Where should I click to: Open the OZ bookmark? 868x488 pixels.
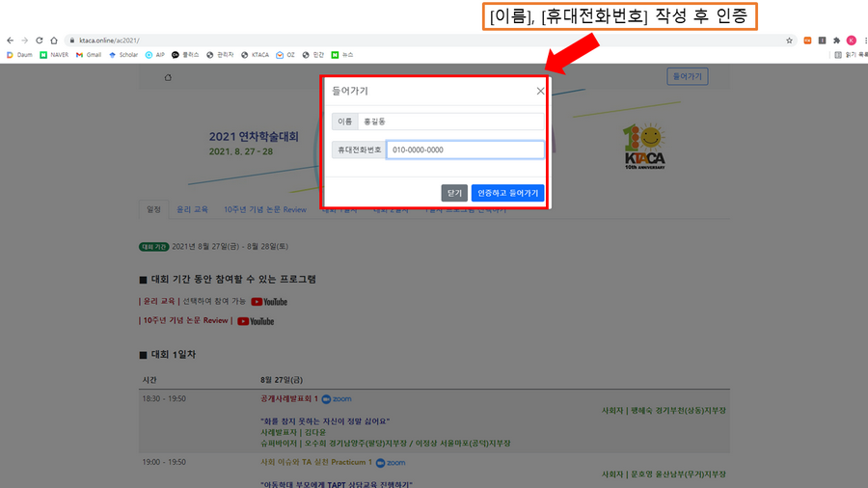click(x=285, y=55)
